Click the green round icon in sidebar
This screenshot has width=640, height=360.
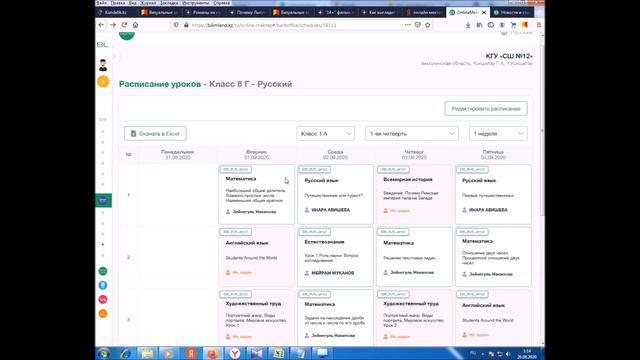103,271
